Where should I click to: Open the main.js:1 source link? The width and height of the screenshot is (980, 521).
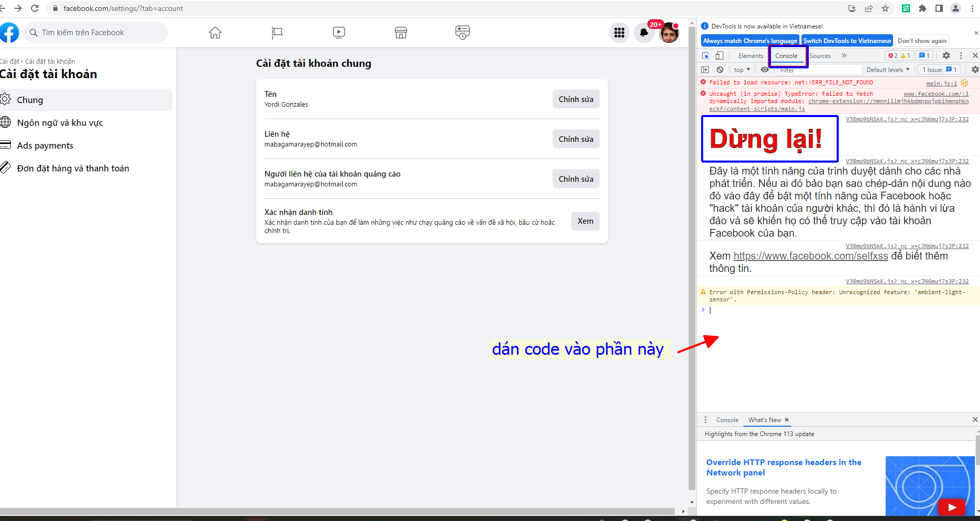coord(941,83)
